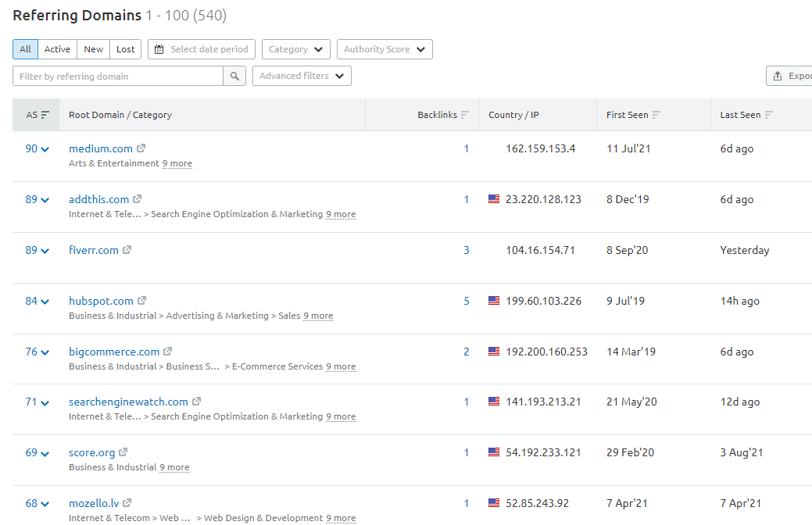Click First Seen date 8 Dec'19
812x525 pixels.
click(628, 199)
